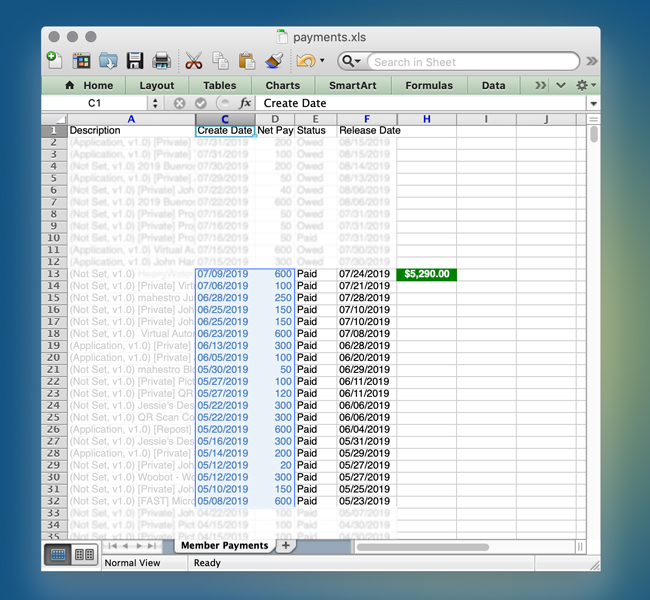Select column C header
Screen dimensions: 650x600
click(225, 119)
